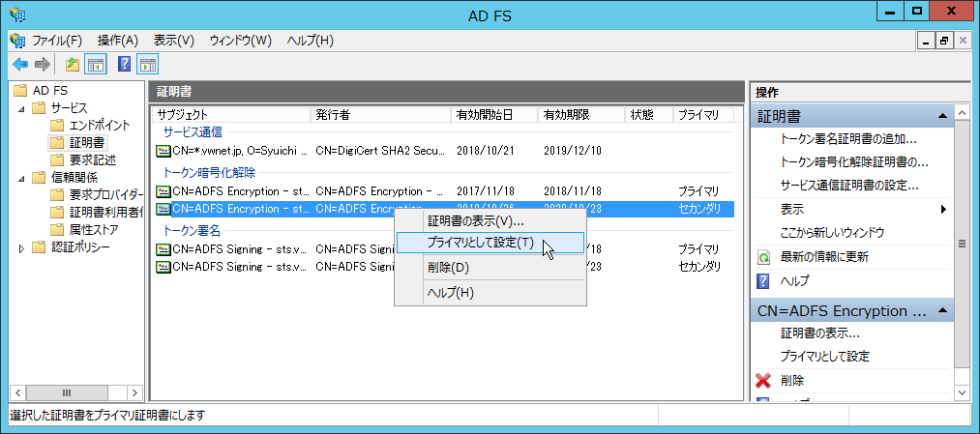Open the 表示 submenu in actions pane
The width and height of the screenshot is (980, 434).
tap(852, 209)
